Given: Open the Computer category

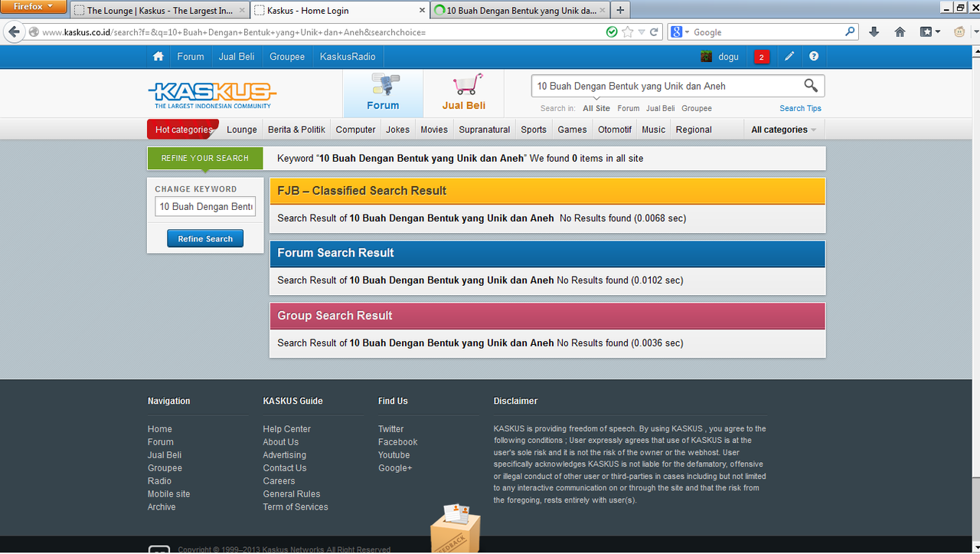Looking at the screenshot, I should (355, 129).
